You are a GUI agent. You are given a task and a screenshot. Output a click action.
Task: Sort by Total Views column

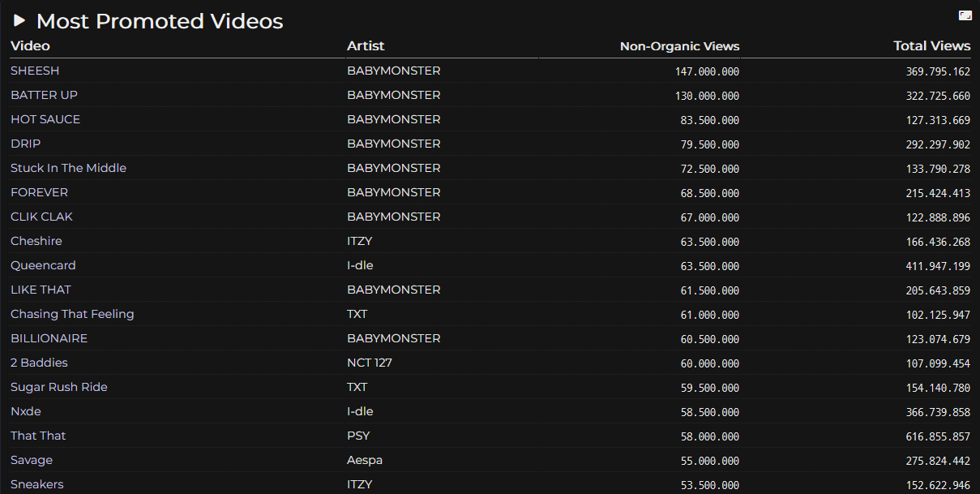[931, 46]
